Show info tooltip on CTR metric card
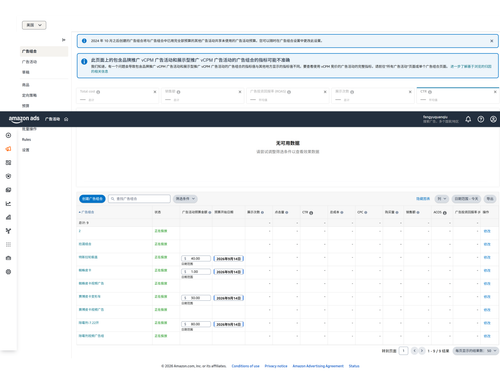This screenshot has width=500, height=374. [x=430, y=92]
